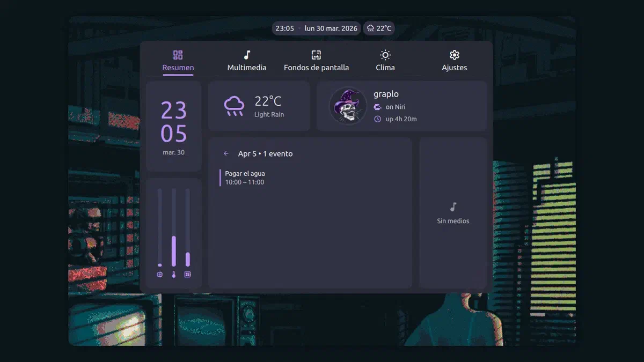The height and width of the screenshot is (362, 644).
Task: Open the Resumen tab
Action: coord(178,61)
